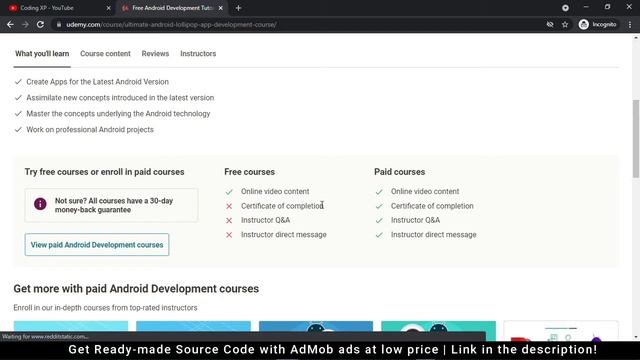Close the Free Android Development tab
This screenshot has height=360, width=640.
click(221, 8)
